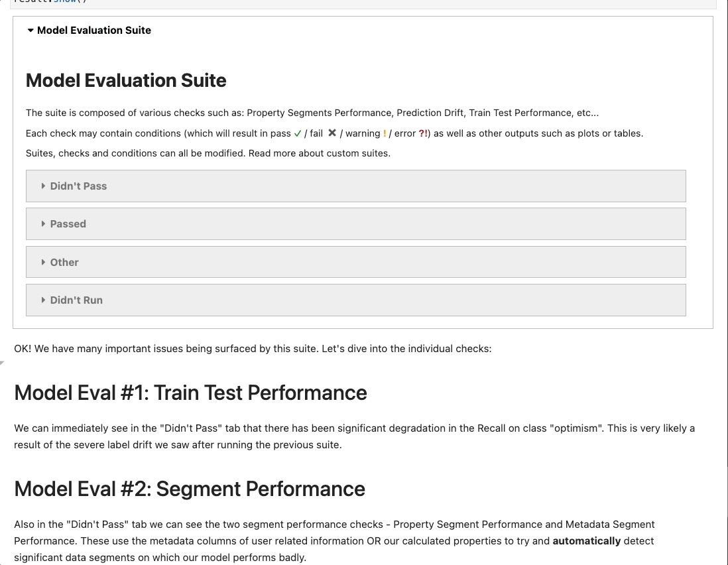Select the Train Test Performance heading
This screenshot has width=728, height=565.
(190, 393)
